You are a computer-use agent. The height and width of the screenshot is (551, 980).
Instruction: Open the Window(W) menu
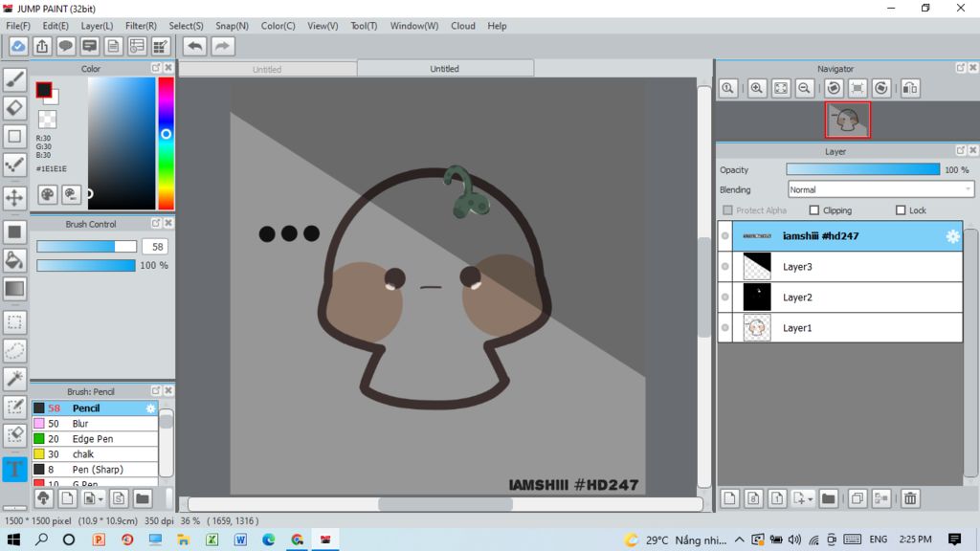click(414, 26)
